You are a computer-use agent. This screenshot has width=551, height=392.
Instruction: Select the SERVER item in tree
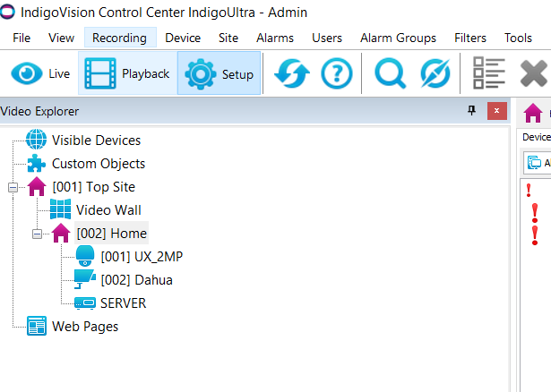coord(123,303)
